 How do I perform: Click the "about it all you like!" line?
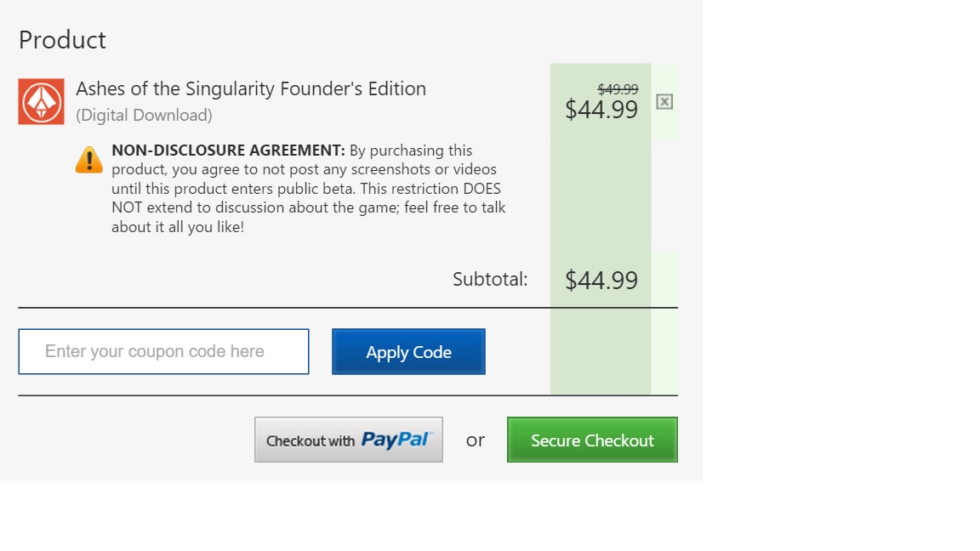[x=178, y=227]
